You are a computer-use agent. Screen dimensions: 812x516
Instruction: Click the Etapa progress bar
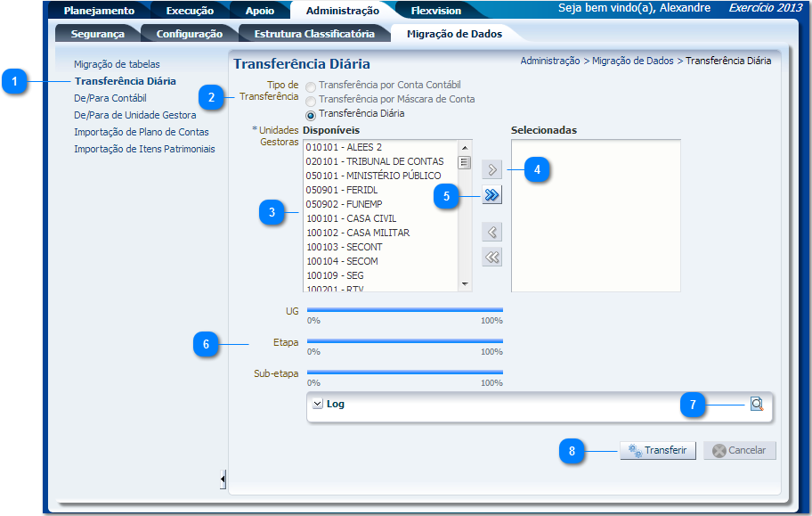(x=404, y=340)
